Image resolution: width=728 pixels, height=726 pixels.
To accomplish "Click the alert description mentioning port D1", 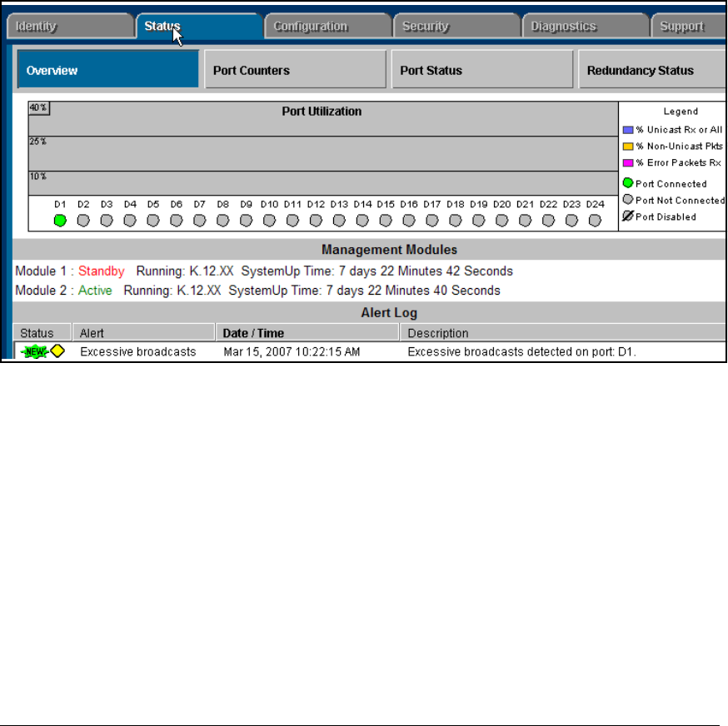I will tap(521, 352).
